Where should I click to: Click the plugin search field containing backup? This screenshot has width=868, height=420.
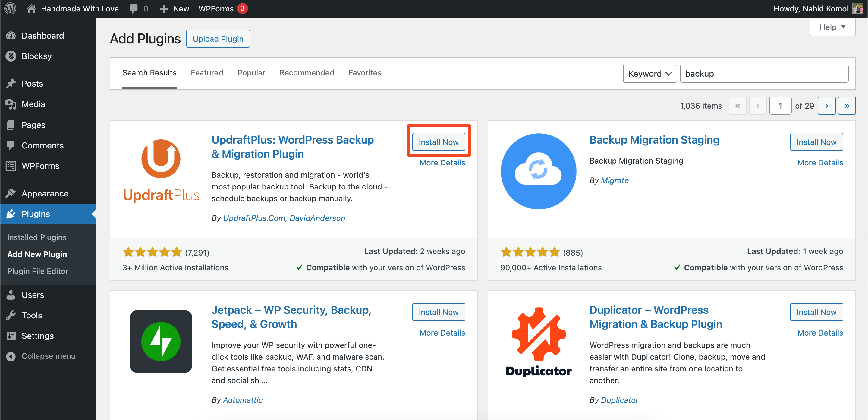pos(764,74)
